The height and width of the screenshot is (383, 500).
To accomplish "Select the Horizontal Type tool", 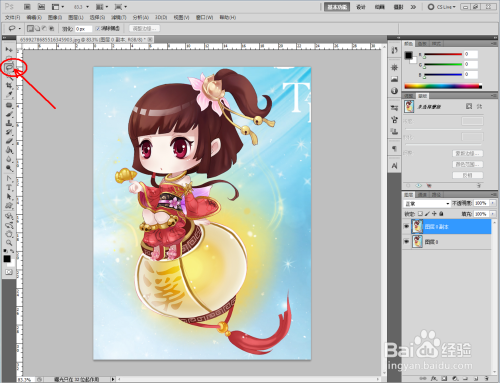I will [x=9, y=188].
